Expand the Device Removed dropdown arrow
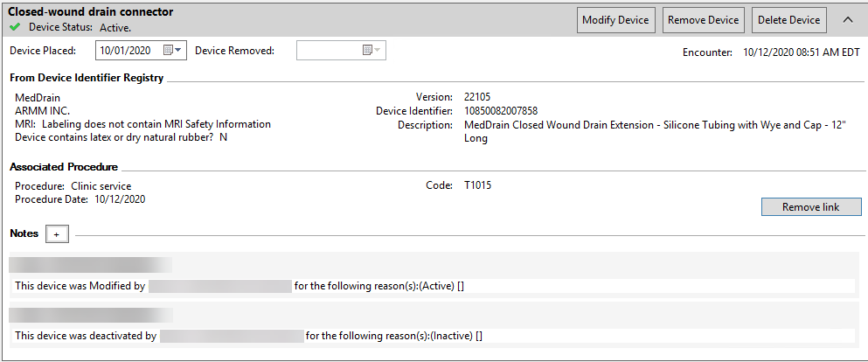This screenshot has height=362, width=868. [x=378, y=51]
